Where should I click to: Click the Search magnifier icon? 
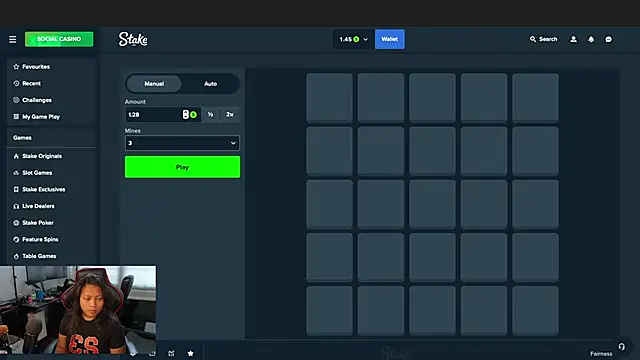pyautogui.click(x=533, y=39)
